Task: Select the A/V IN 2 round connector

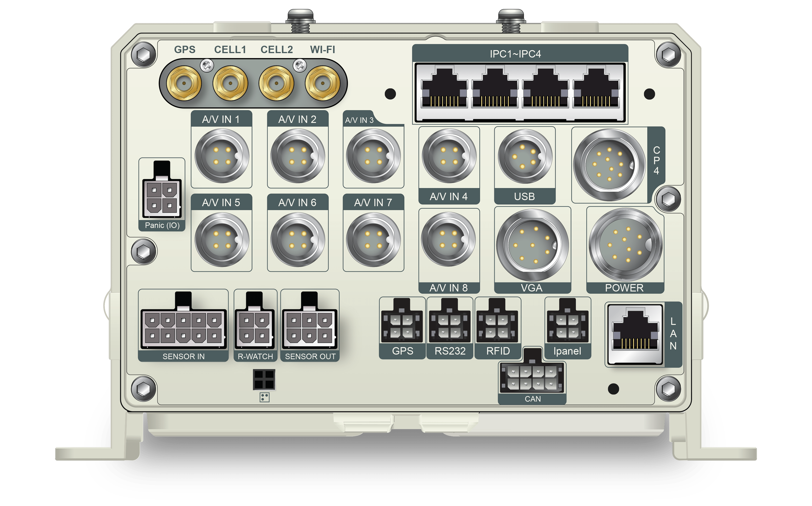Action: pos(298,156)
